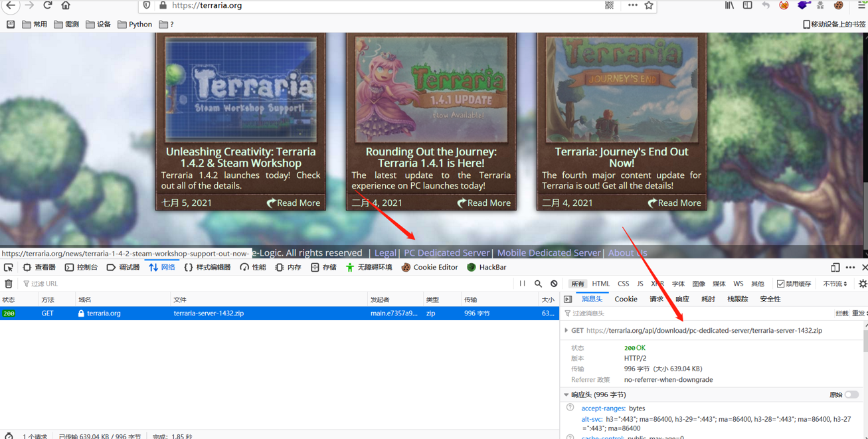Viewport: 868px width, 439px height.
Task: Activate the element picker in devtools
Action: 9,268
